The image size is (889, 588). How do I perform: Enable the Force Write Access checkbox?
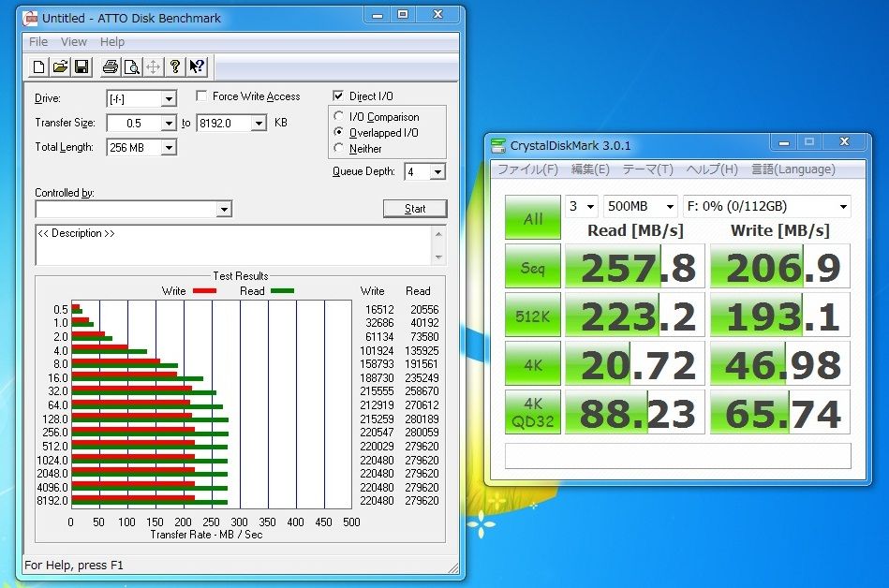[x=201, y=96]
